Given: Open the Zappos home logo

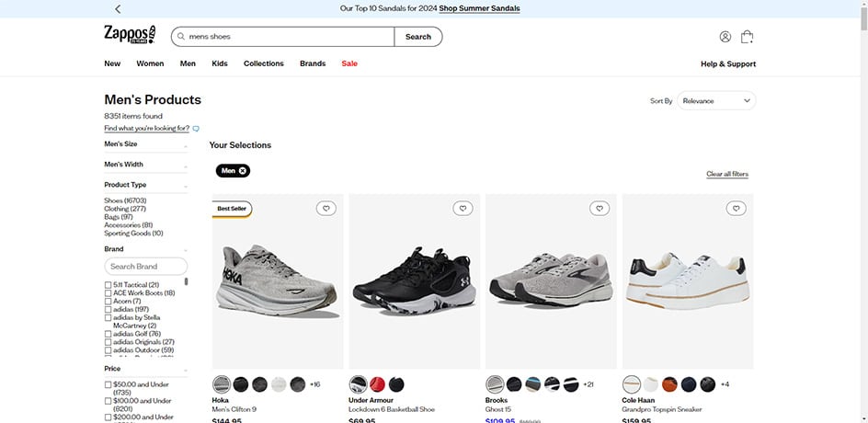Looking at the screenshot, I should tap(130, 34).
